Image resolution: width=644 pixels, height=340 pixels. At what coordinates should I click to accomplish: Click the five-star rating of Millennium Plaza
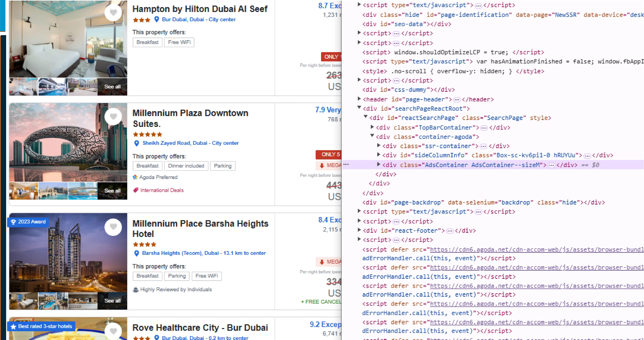coord(147,134)
